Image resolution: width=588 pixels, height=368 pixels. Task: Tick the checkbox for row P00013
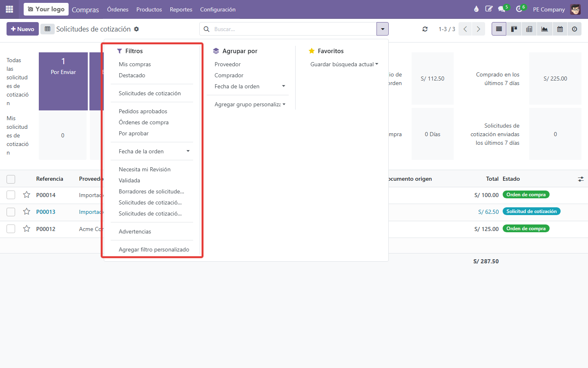pos(11,212)
